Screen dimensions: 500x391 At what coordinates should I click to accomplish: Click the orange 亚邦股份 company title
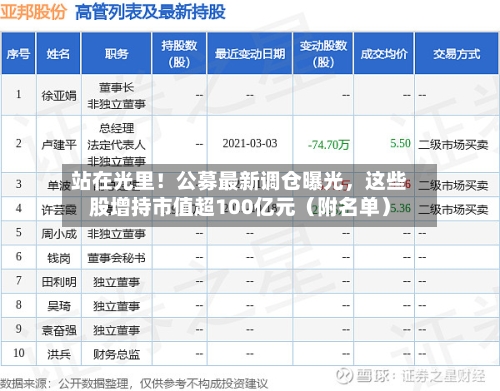click(x=33, y=12)
